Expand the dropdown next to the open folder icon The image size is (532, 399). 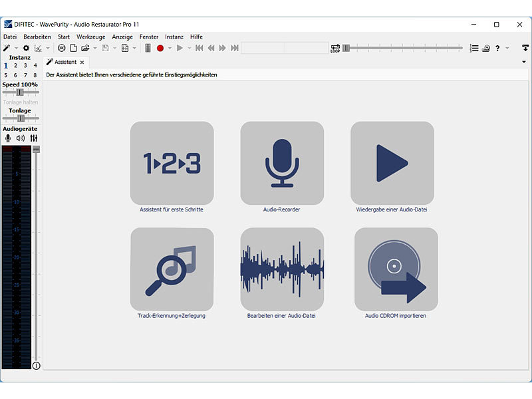(95, 48)
